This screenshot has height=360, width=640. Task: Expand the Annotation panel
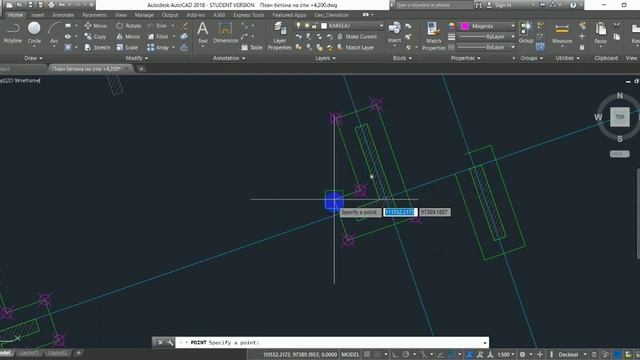pyautogui.click(x=229, y=58)
